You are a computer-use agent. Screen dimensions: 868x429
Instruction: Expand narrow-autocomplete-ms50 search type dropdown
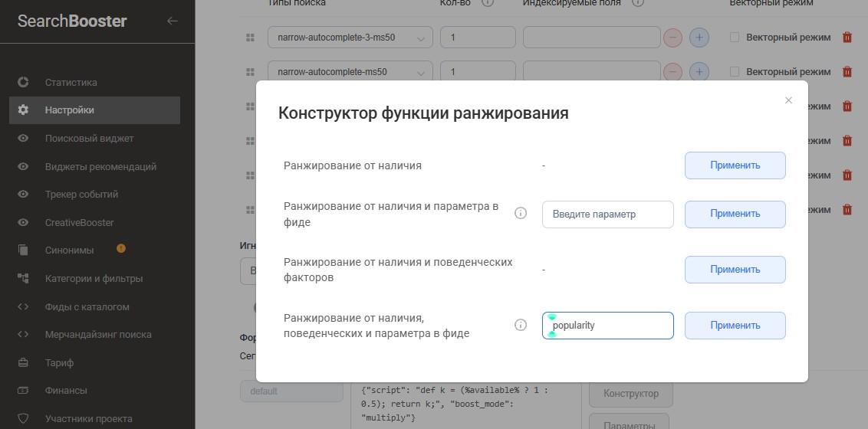point(350,72)
